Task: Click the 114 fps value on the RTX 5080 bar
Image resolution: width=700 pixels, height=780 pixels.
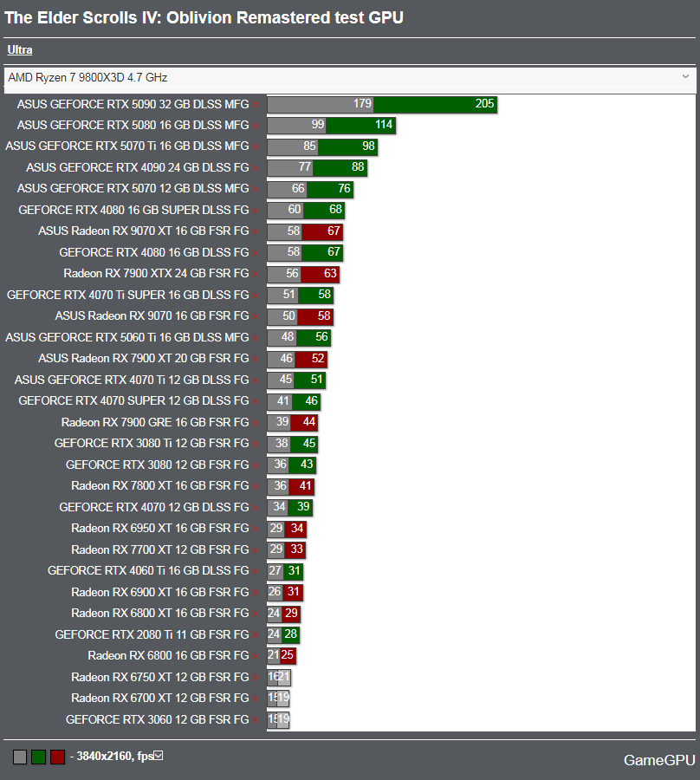Action: pyautogui.click(x=384, y=124)
